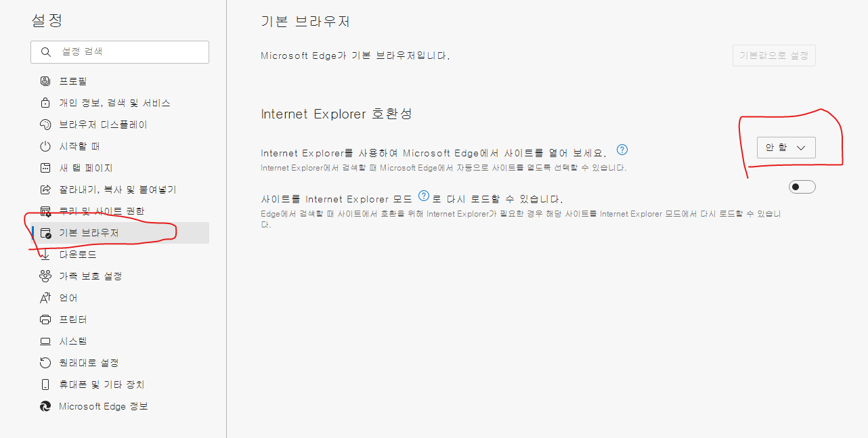Open 새 탭 페이지 settings
Image resolution: width=868 pixels, height=438 pixels.
[x=120, y=168]
